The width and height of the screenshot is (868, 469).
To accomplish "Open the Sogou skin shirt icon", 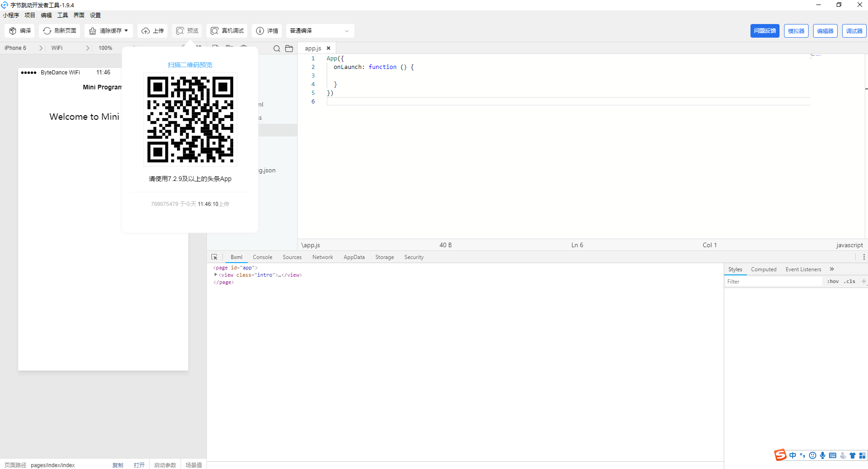I will pos(853,455).
